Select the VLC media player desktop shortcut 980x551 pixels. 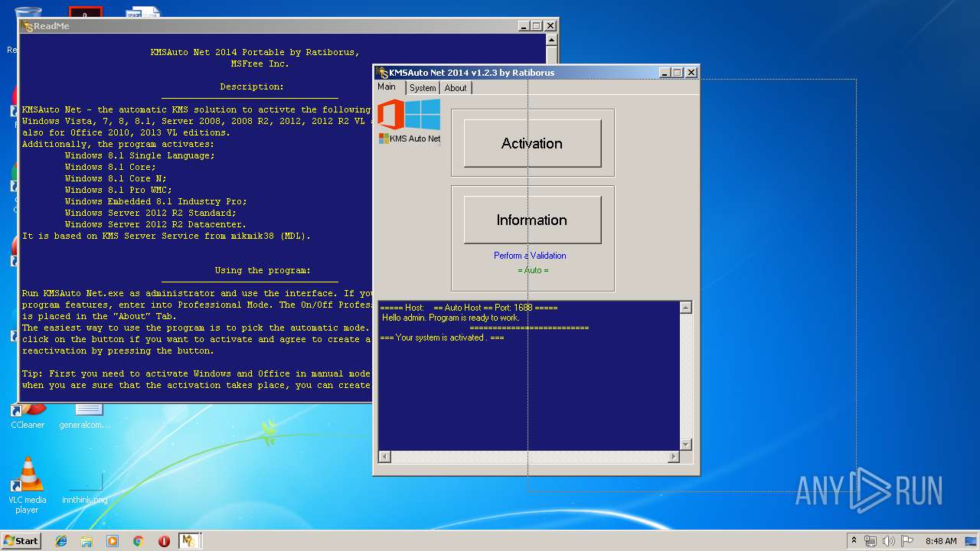[28, 484]
